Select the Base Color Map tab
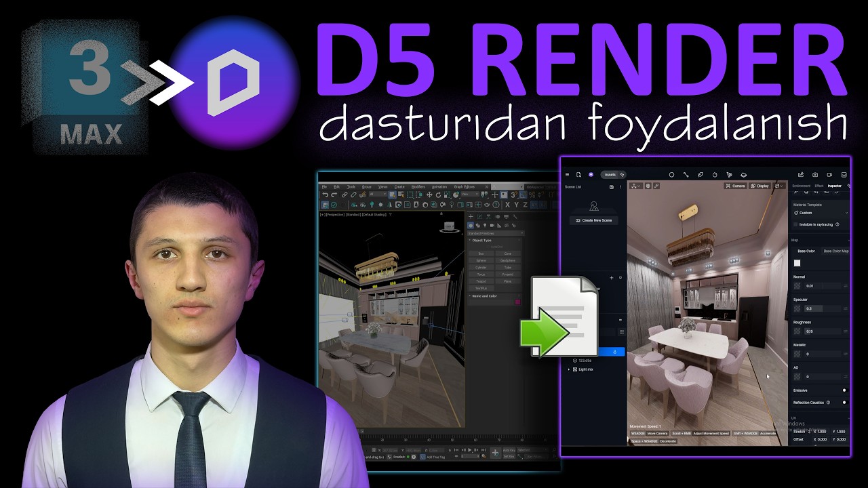Image resolution: width=868 pixels, height=488 pixels. [835, 251]
